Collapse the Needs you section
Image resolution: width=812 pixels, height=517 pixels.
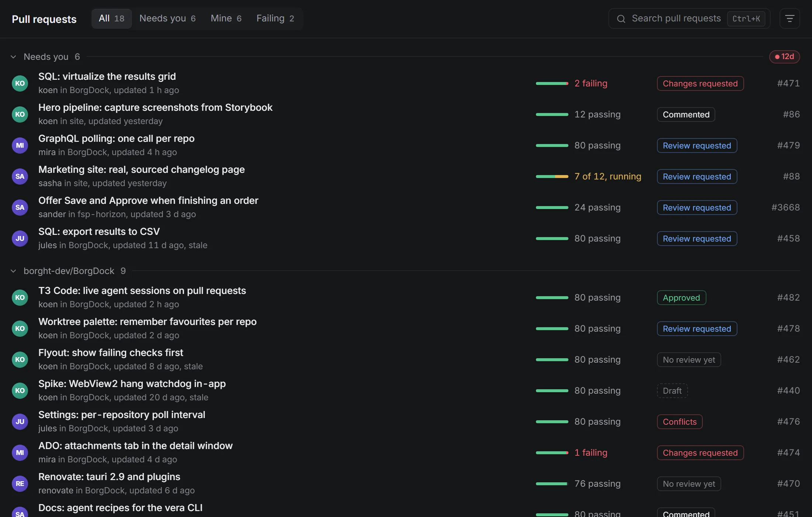(x=13, y=57)
